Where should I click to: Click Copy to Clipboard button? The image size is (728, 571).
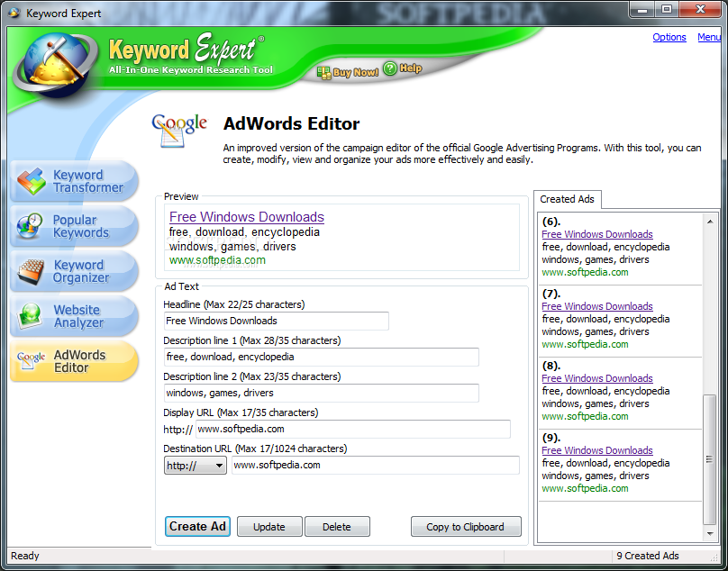point(466,527)
